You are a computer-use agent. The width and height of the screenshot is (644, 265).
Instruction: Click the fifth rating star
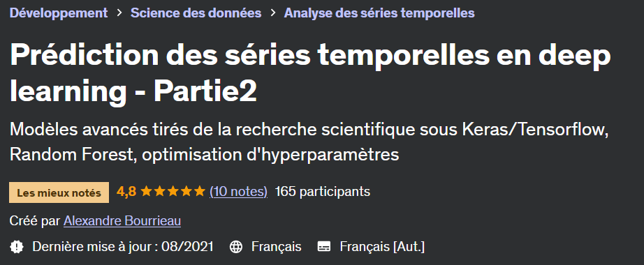(x=199, y=191)
